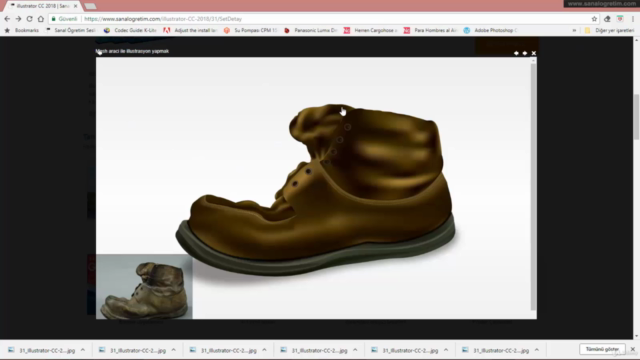
Task: Click the page scrollbar down arrow
Action: pos(636,336)
